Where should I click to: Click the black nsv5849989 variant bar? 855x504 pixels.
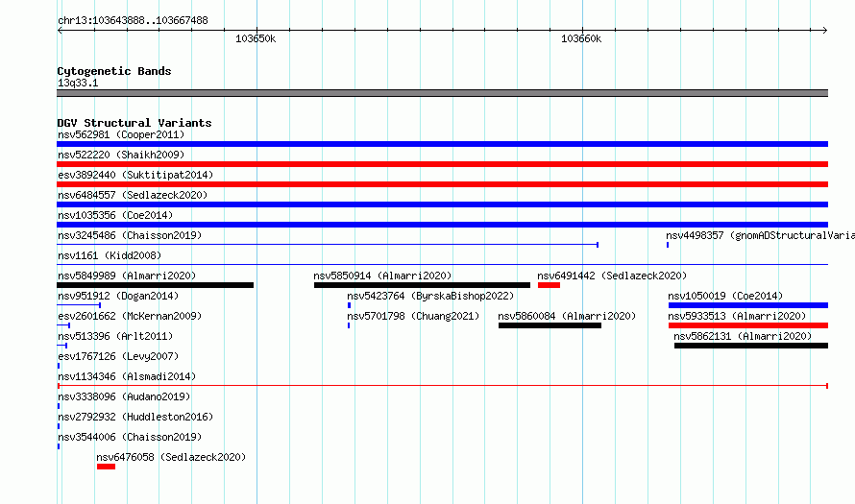click(x=156, y=285)
